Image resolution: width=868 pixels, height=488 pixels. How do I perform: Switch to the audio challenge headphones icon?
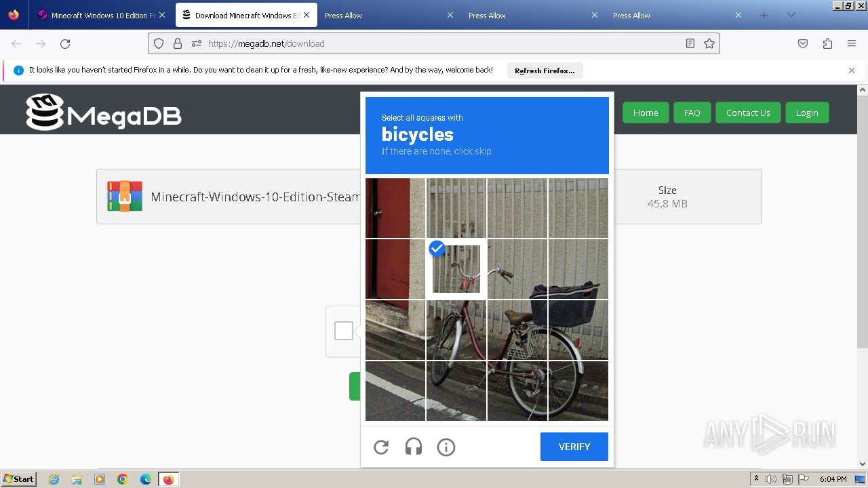[x=414, y=447]
